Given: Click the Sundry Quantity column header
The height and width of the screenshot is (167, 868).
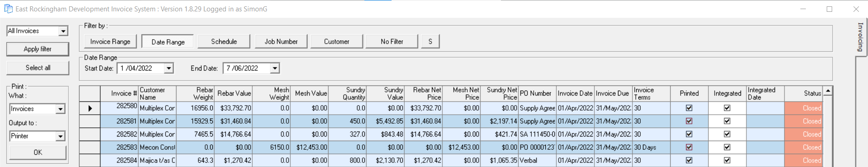Looking at the screenshot, I should 348,93.
